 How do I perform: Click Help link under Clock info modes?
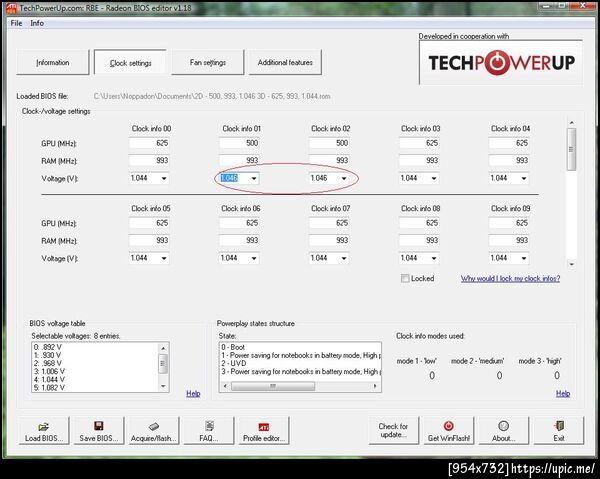point(563,393)
